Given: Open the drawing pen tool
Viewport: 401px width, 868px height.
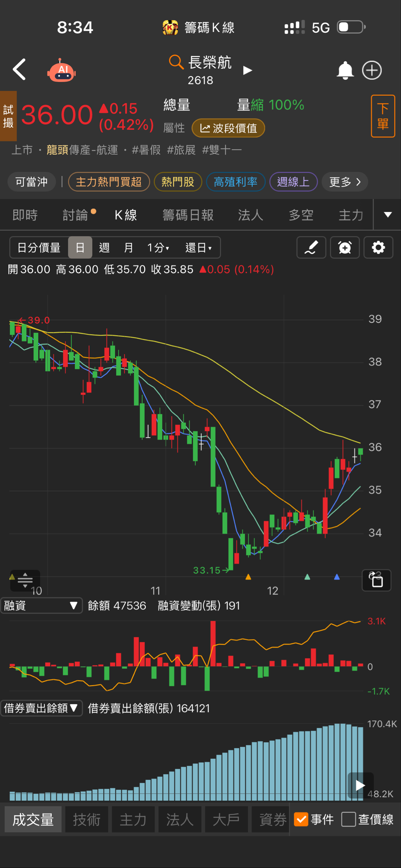Looking at the screenshot, I should [311, 247].
